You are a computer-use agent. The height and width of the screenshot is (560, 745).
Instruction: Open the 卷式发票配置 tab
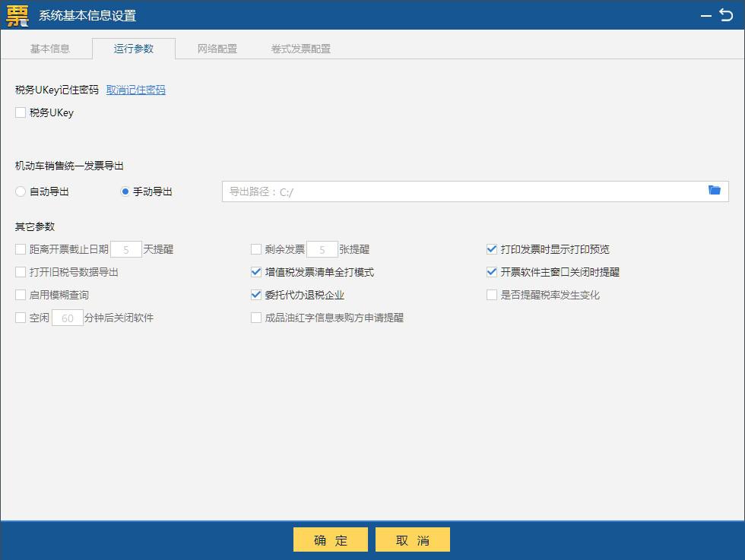click(298, 47)
